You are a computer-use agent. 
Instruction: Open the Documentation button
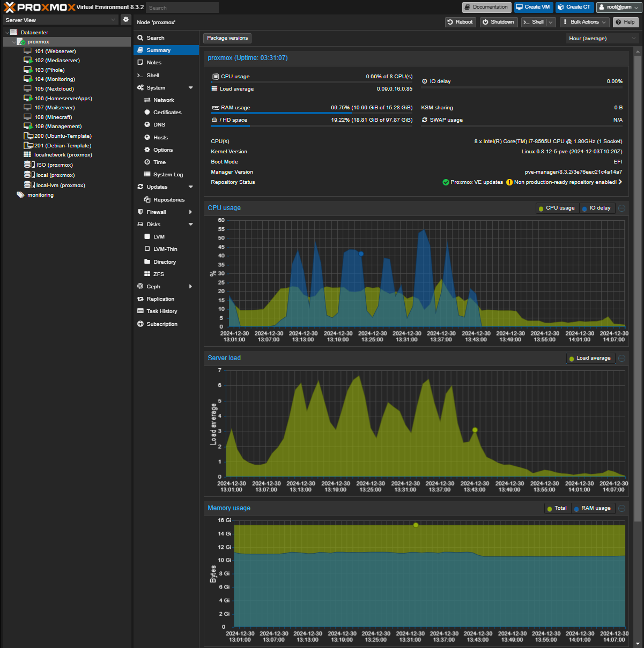[486, 7]
